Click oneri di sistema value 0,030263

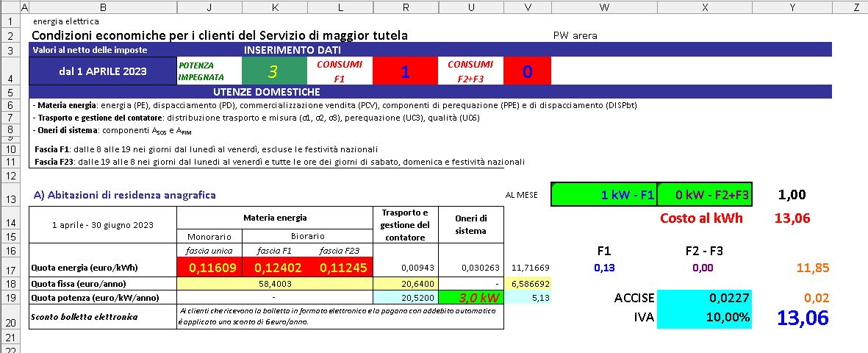tap(481, 268)
